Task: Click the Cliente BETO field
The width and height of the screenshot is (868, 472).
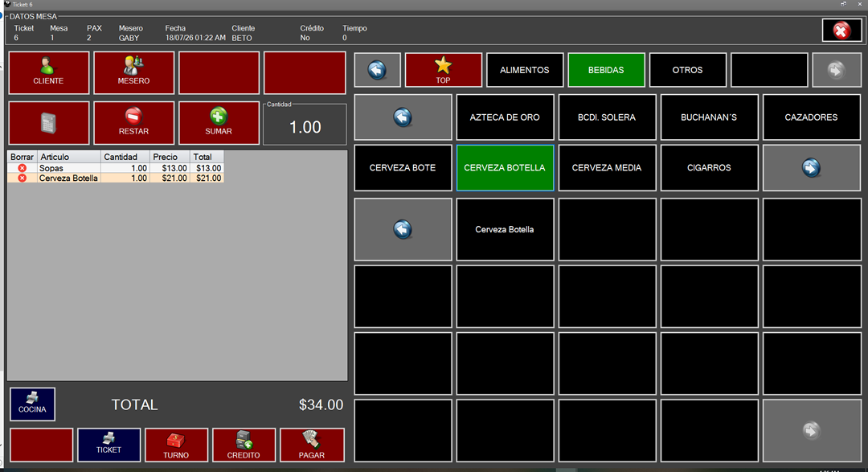Action: (242, 38)
